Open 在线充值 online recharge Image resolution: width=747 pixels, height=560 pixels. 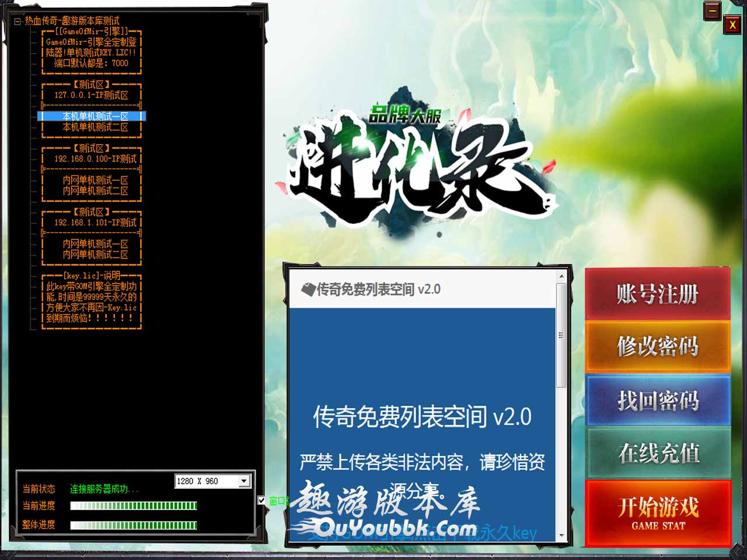(x=658, y=453)
